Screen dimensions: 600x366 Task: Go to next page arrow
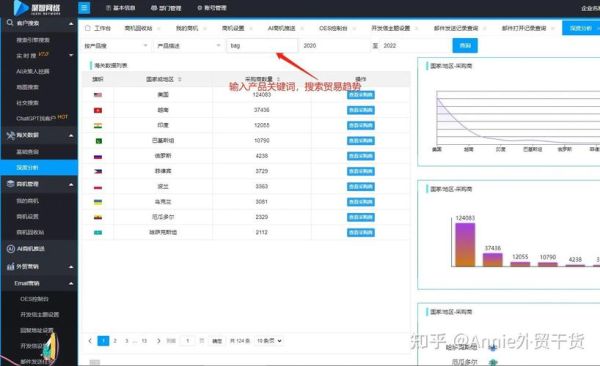158,340
